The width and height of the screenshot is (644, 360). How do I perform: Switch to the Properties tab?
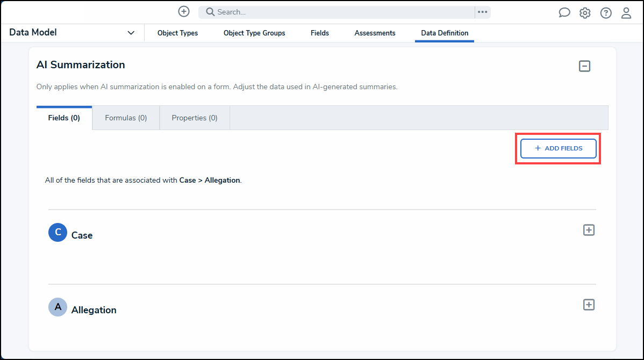[x=194, y=117]
